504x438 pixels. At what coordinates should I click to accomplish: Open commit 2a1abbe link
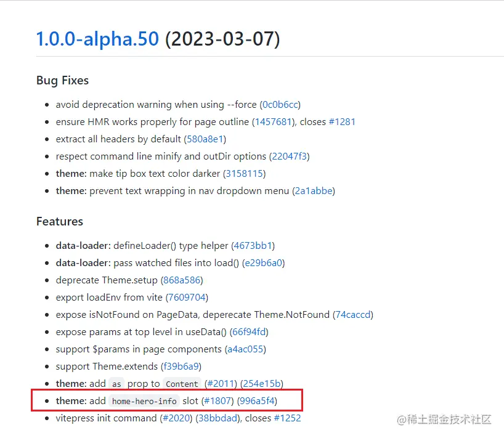(x=314, y=191)
